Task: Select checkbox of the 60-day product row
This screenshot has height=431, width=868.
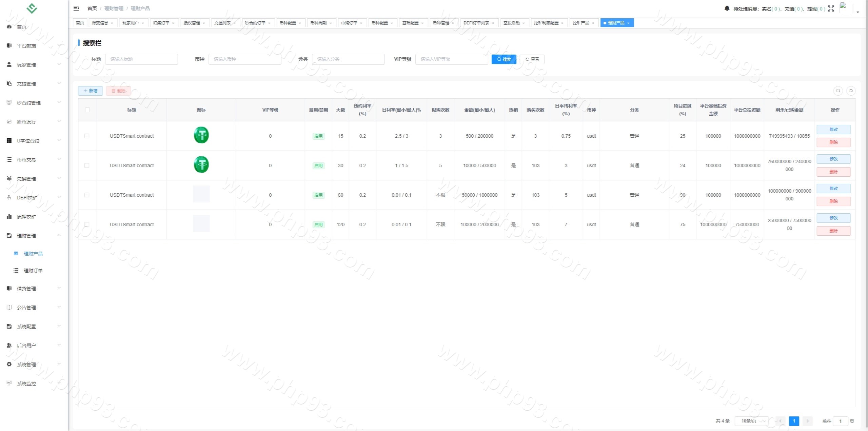Action: tap(87, 195)
